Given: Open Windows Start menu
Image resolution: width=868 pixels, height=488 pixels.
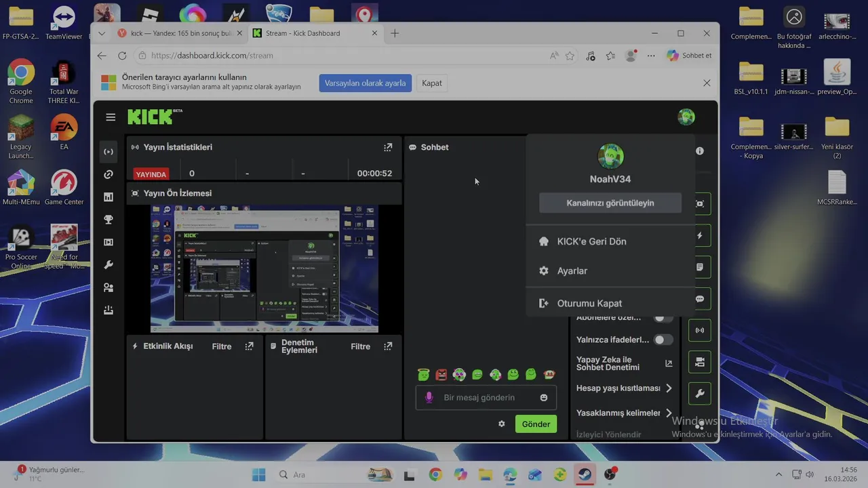Looking at the screenshot, I should [x=259, y=474].
